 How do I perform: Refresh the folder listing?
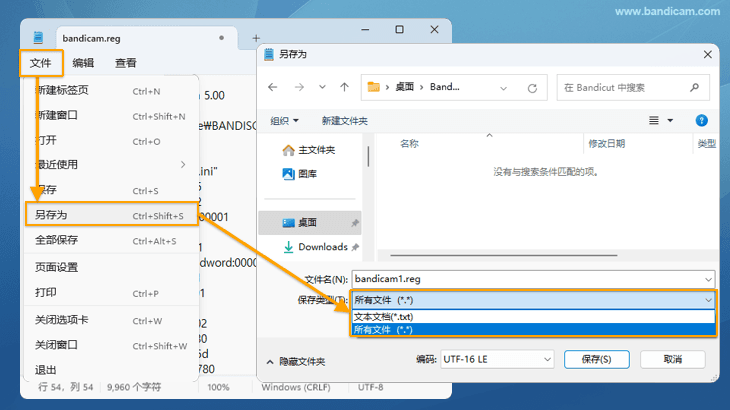pyautogui.click(x=532, y=88)
